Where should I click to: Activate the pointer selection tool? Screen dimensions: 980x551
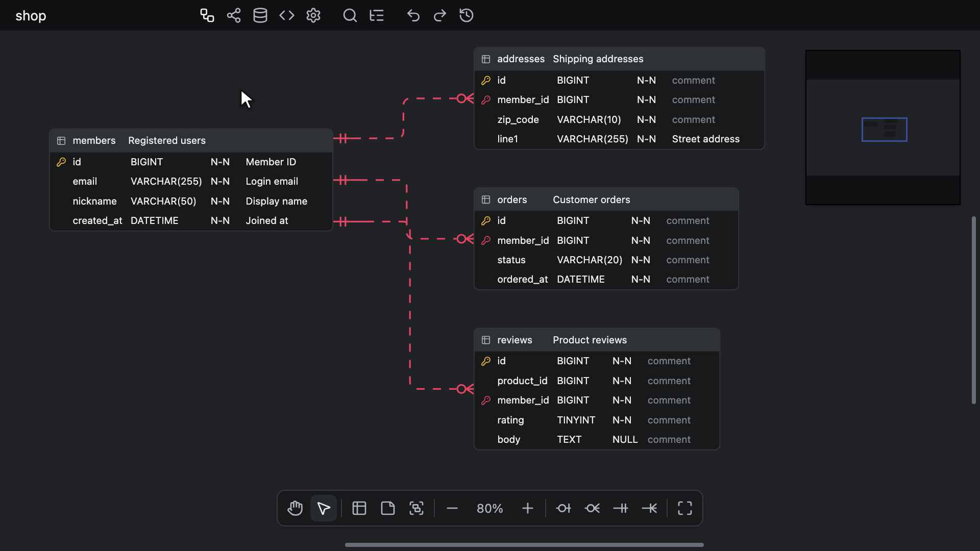324,508
